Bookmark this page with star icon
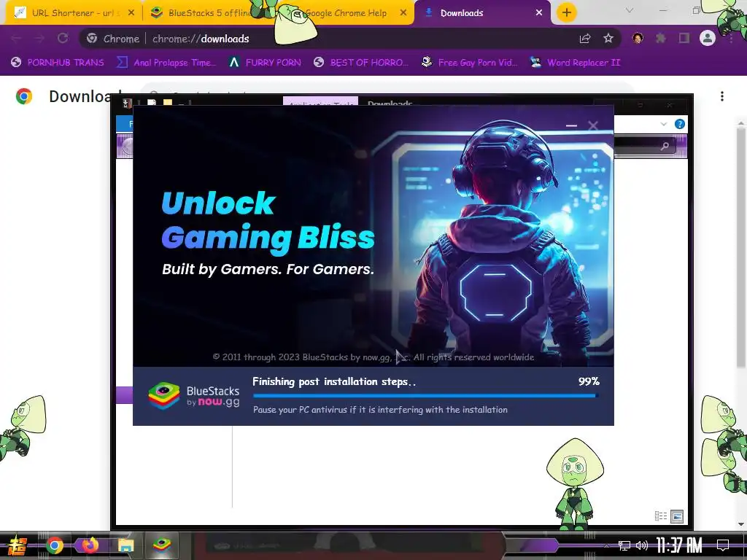This screenshot has width=747, height=560. (608, 39)
